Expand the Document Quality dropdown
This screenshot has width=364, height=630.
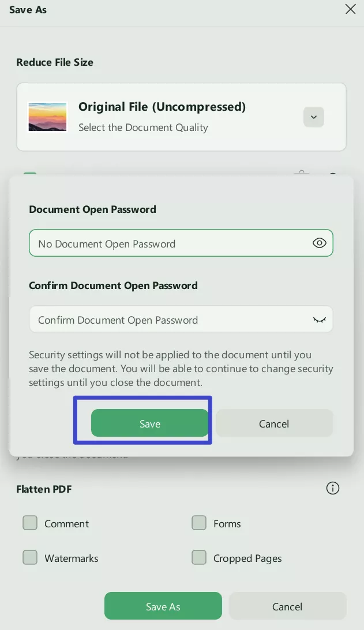point(314,117)
